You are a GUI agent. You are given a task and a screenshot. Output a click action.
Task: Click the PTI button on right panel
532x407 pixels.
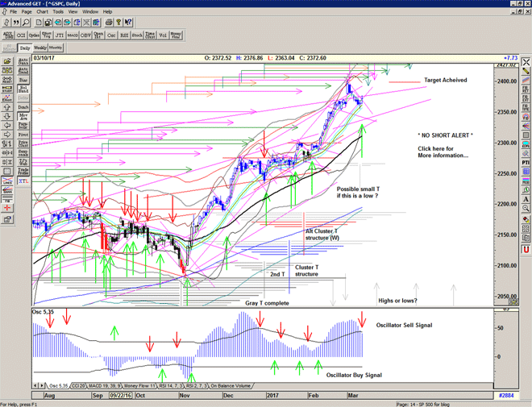click(526, 163)
